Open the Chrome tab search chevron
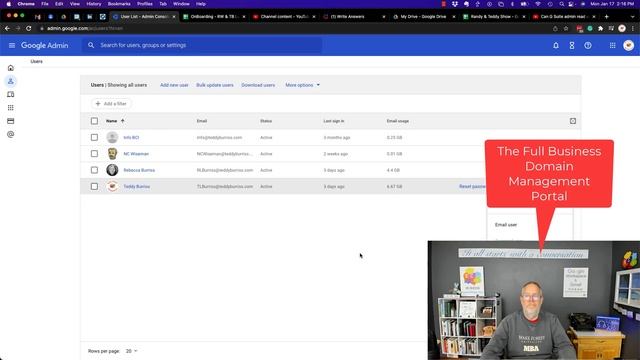The image size is (640, 360). [633, 17]
